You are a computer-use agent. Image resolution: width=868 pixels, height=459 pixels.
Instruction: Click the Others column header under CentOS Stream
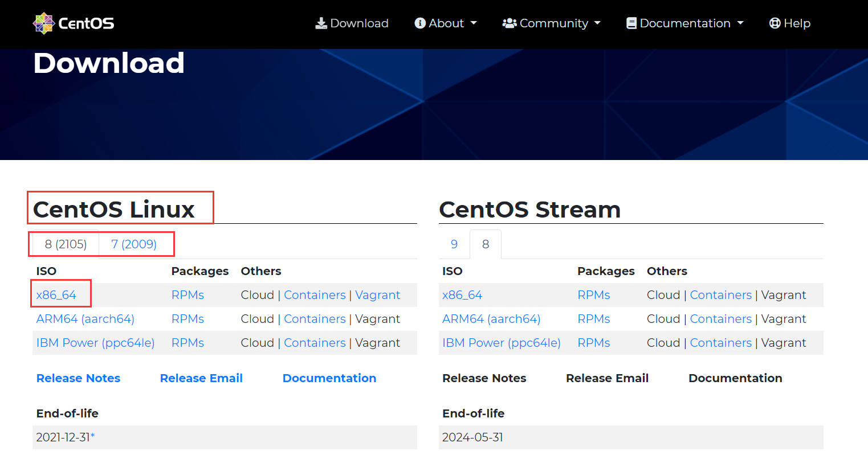[667, 271]
